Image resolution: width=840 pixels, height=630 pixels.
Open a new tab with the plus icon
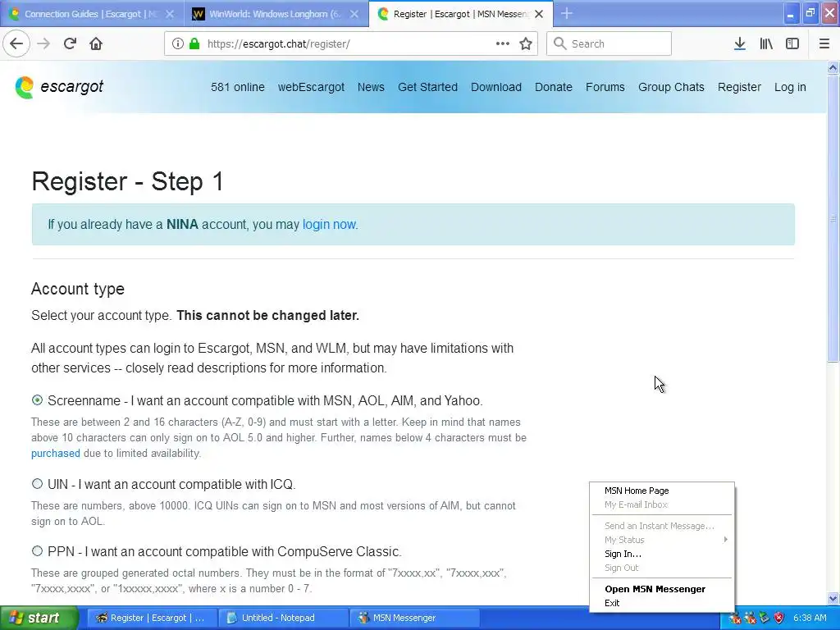(x=567, y=13)
